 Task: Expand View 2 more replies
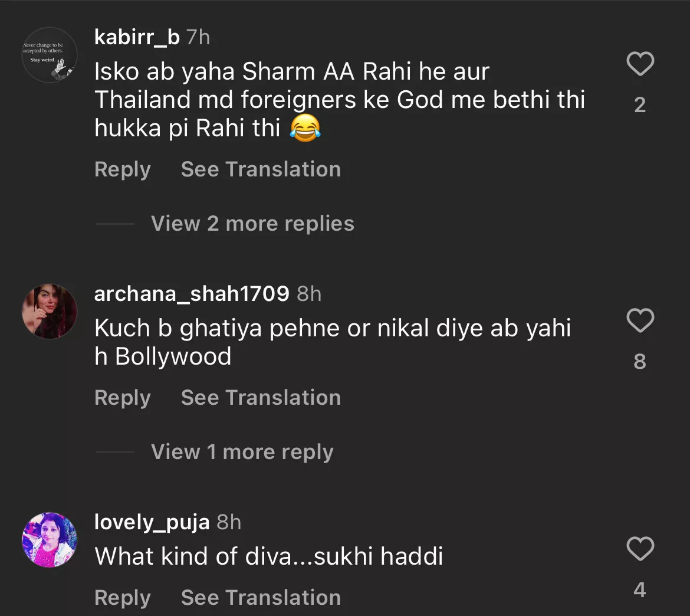(252, 224)
